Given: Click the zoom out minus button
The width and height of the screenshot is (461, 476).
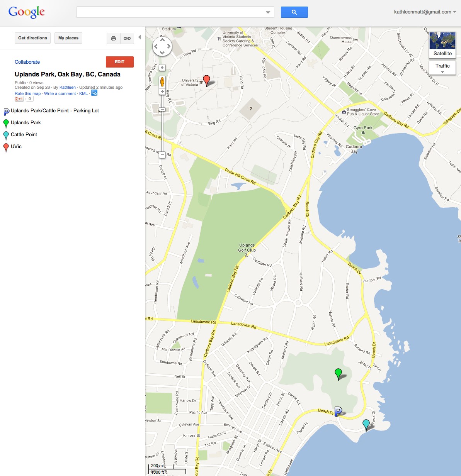Looking at the screenshot, I should (162, 155).
